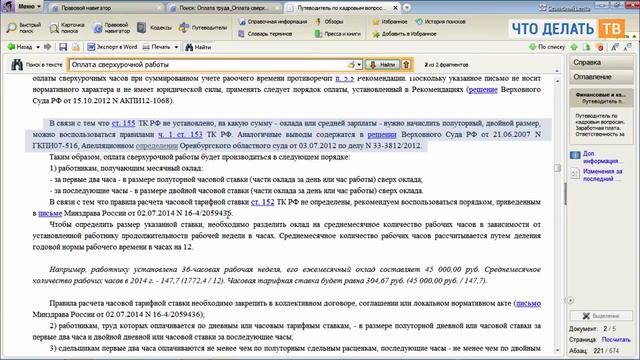Click the Выделение button
Viewport: 640px width, 360px height.
tap(601, 316)
